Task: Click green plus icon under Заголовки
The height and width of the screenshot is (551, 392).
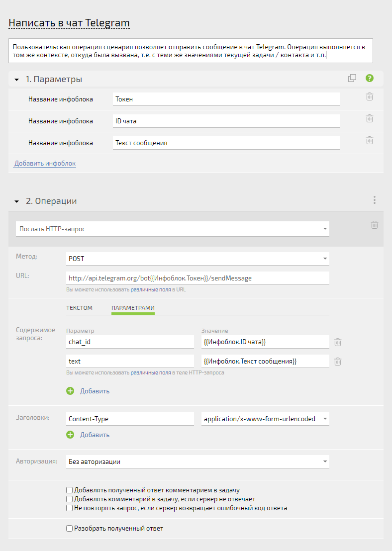Action: click(70, 435)
